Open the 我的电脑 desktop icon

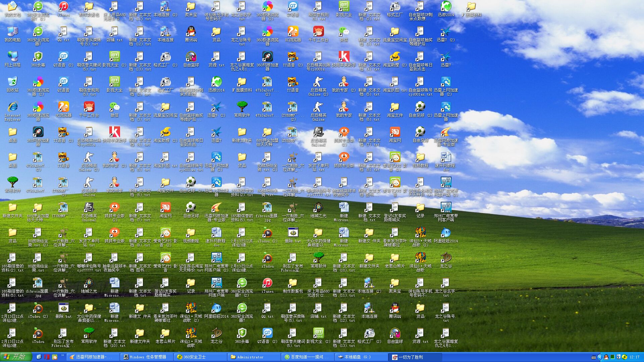point(12,33)
